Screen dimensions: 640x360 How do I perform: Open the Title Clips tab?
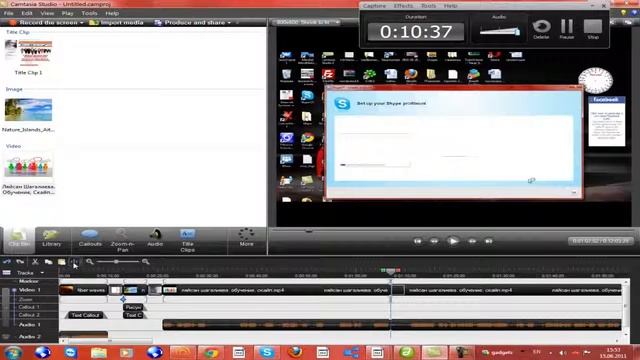(x=187, y=241)
